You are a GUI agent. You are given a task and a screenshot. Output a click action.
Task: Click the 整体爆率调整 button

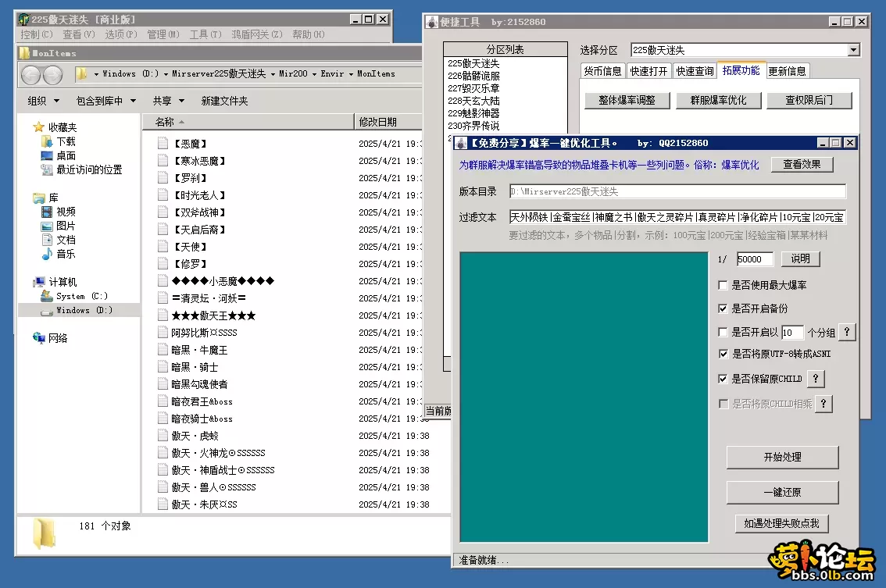pyautogui.click(x=627, y=100)
